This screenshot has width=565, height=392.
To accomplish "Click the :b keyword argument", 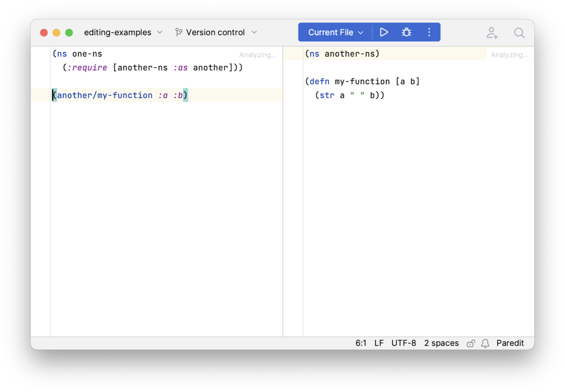I will 178,95.
